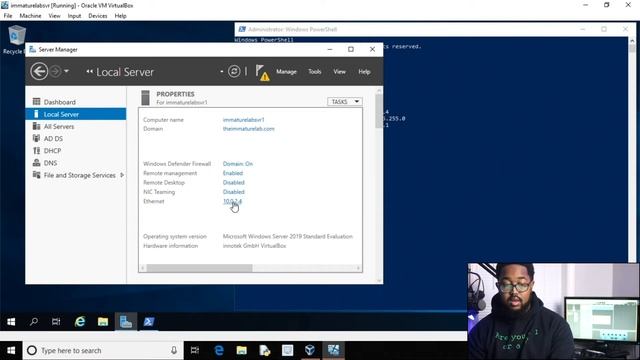Image resolution: width=640 pixels, height=360 pixels.
Task: Click NIC Teaming Disabled link
Action: tap(233, 192)
